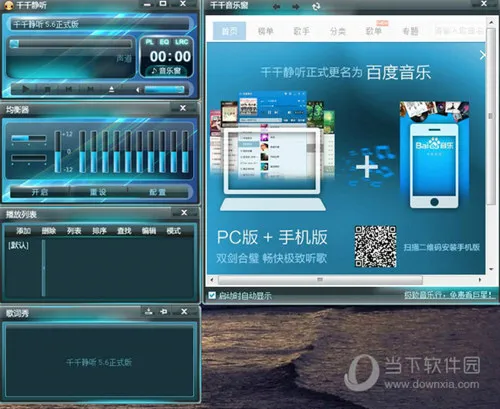
Task: Toggle the 音乐窗 music window button
Action: pyautogui.click(x=166, y=71)
